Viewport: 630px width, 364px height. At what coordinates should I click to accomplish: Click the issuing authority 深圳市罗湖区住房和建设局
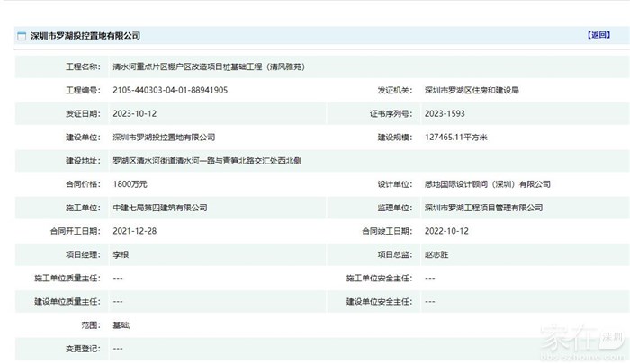(x=472, y=91)
